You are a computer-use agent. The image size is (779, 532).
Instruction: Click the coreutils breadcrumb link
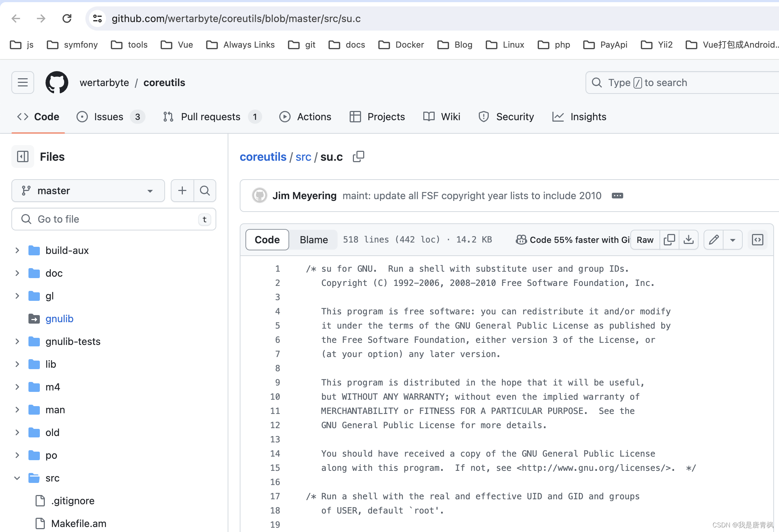263,156
